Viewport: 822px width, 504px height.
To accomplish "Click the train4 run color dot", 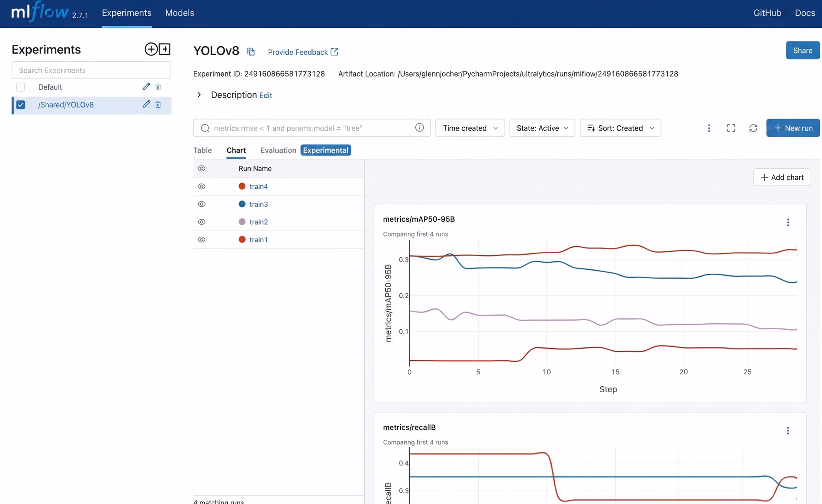I will point(242,186).
